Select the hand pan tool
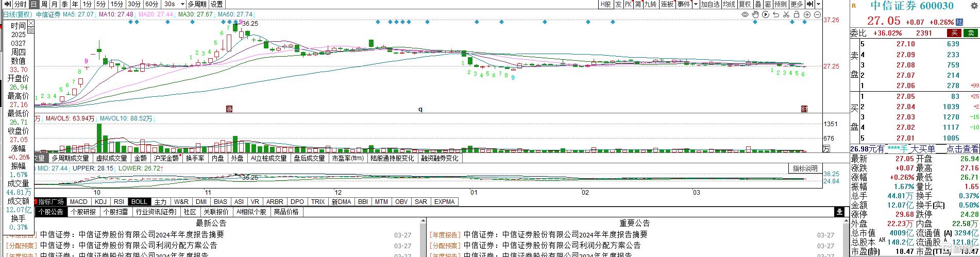This screenshot has height=257, width=980. point(755,15)
